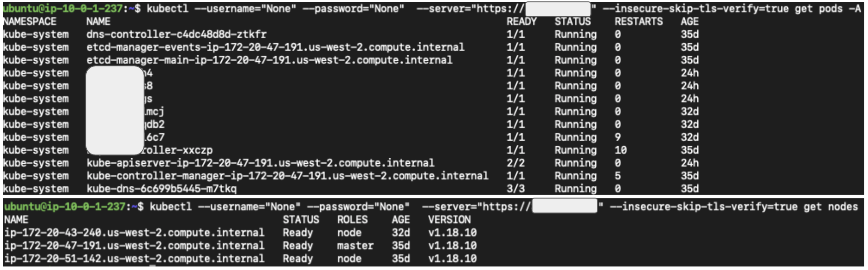Select the kube-controller-manager pod name
868x270 pixels.
(x=287, y=176)
